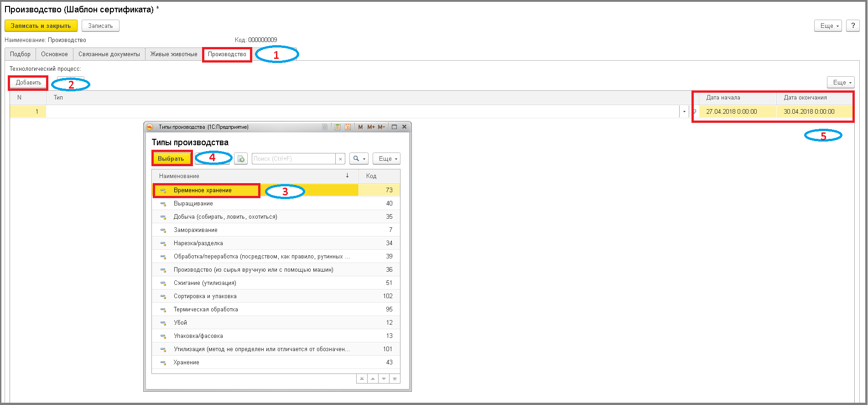Click code 102 in the Код column

coord(388,296)
